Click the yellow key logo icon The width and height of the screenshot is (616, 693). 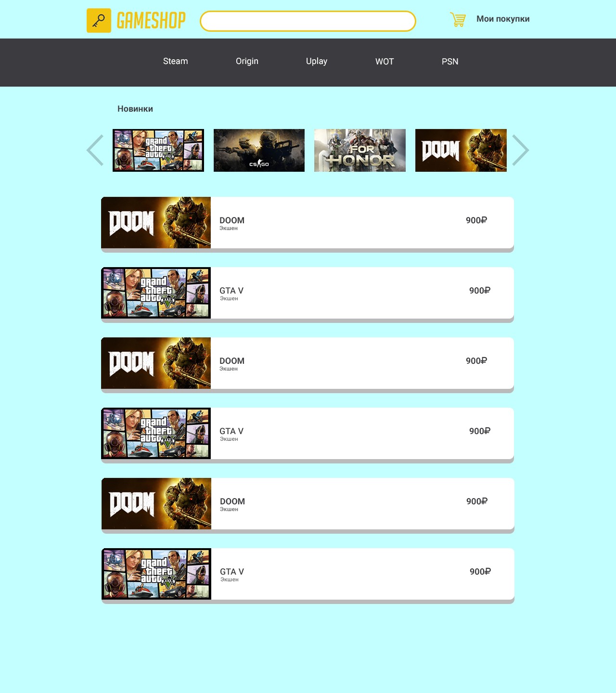point(99,21)
